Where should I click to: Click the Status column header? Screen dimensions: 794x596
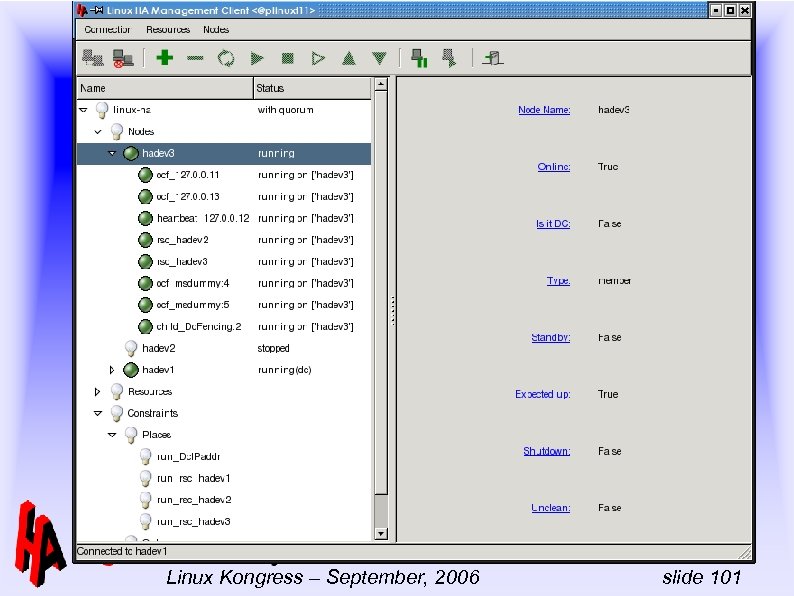(312, 88)
